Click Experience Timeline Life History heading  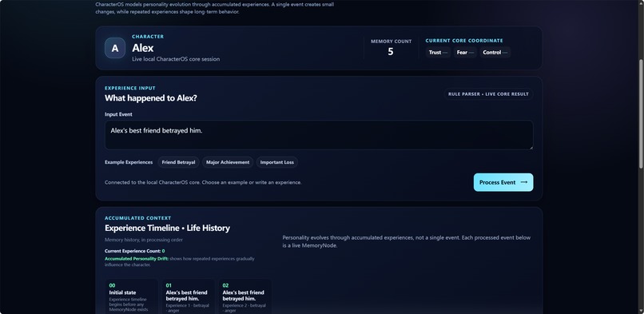click(167, 229)
